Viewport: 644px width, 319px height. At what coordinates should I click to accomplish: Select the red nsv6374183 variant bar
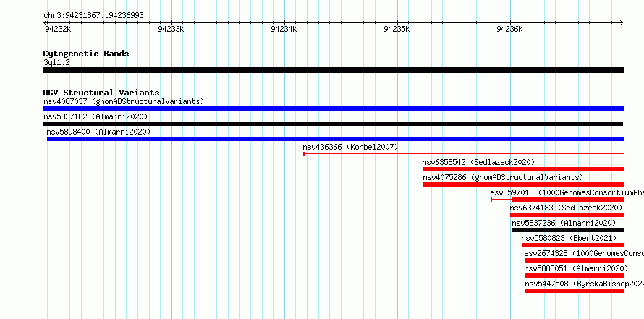567,215
